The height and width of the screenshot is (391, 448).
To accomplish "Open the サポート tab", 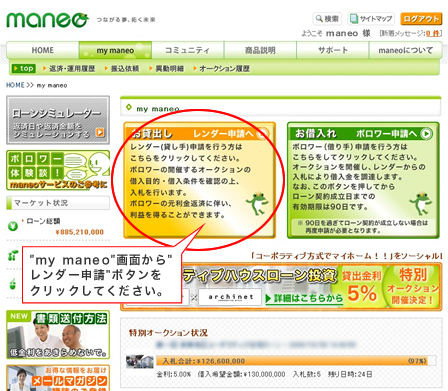I will click(333, 50).
